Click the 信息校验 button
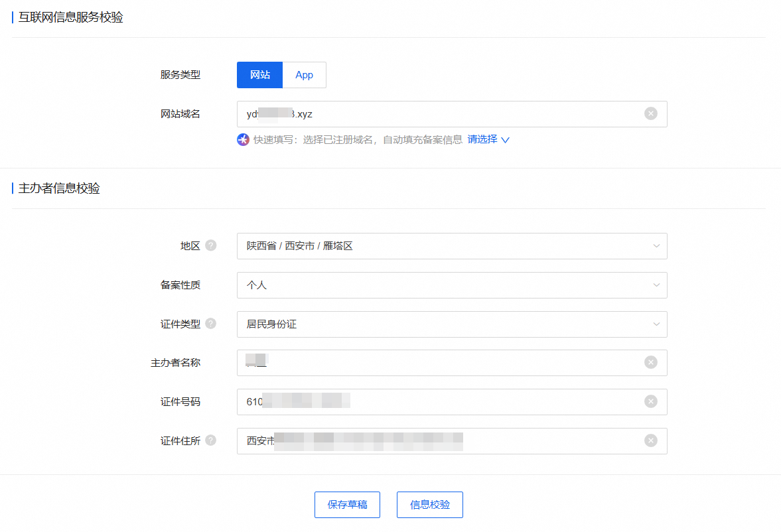 point(430,505)
